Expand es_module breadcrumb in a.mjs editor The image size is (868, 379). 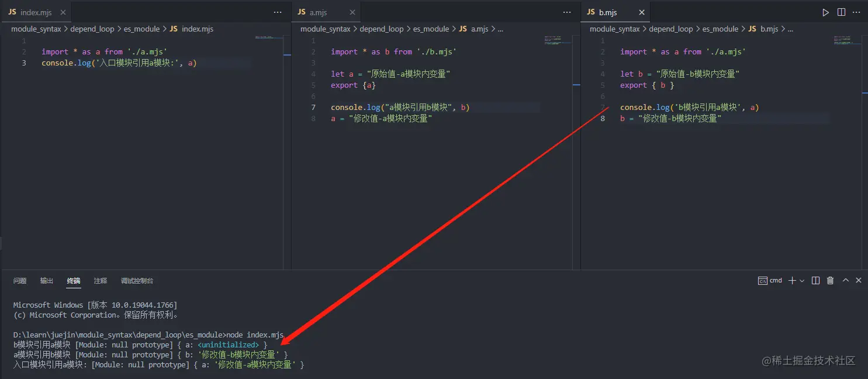(431, 29)
